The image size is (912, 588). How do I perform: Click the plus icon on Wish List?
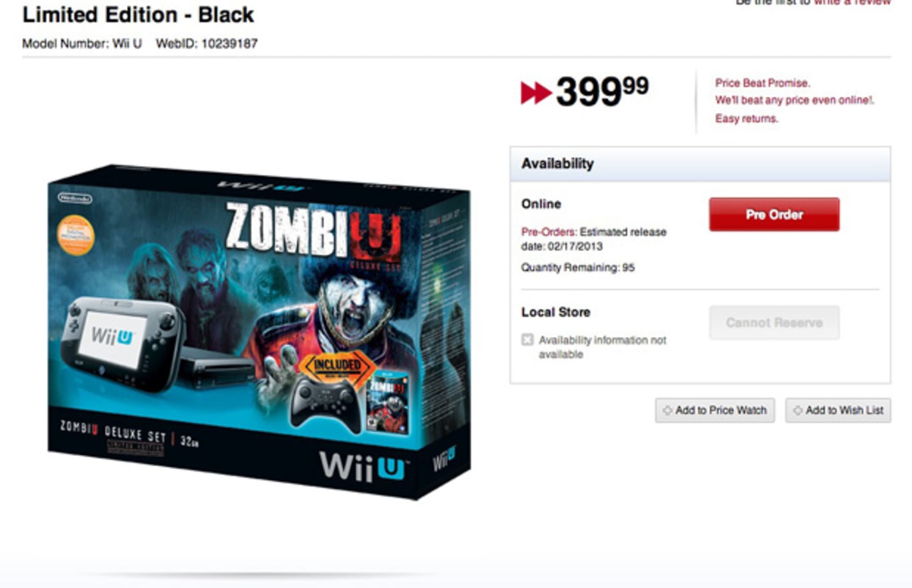tap(798, 410)
